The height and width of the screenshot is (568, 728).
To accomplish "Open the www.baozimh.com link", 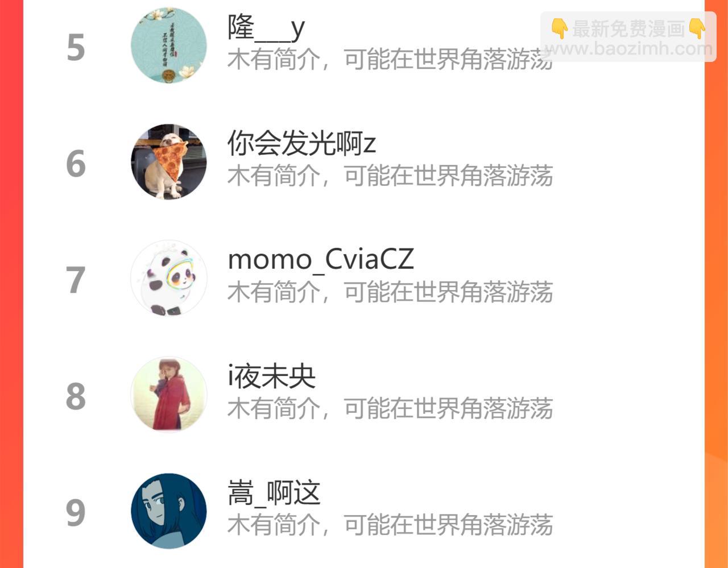I will coord(628,49).
